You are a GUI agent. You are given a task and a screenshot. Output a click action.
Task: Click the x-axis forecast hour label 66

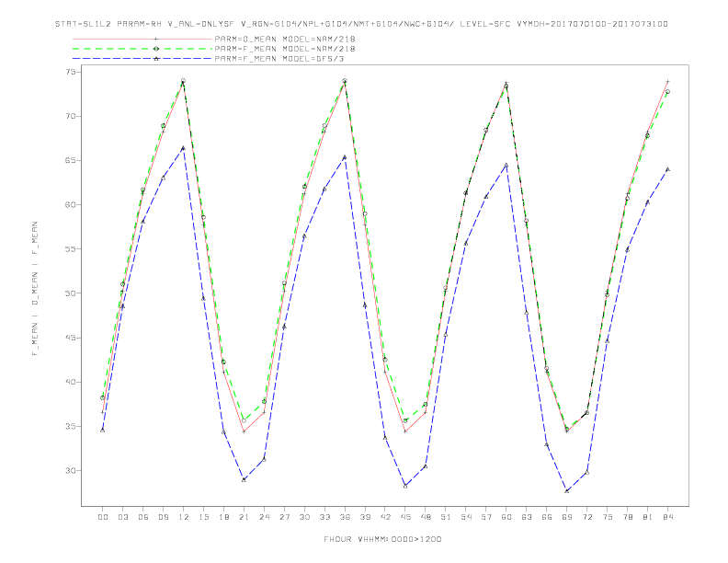click(x=547, y=517)
